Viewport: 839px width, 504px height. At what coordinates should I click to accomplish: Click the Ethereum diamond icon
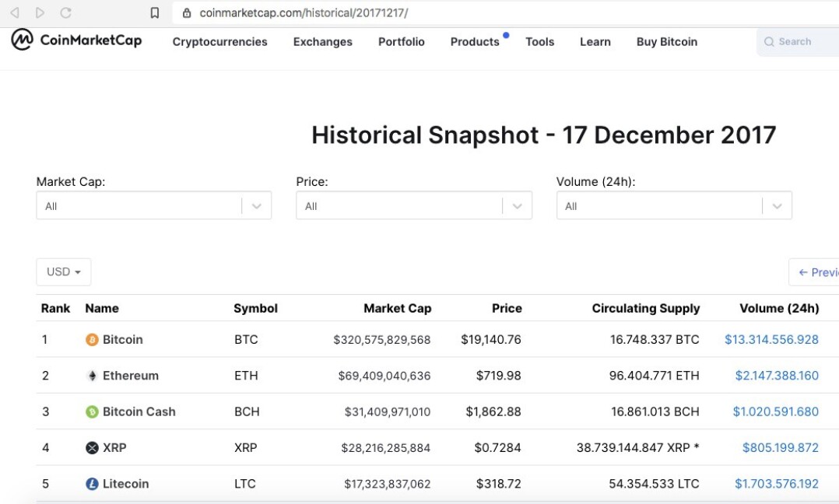pos(92,376)
